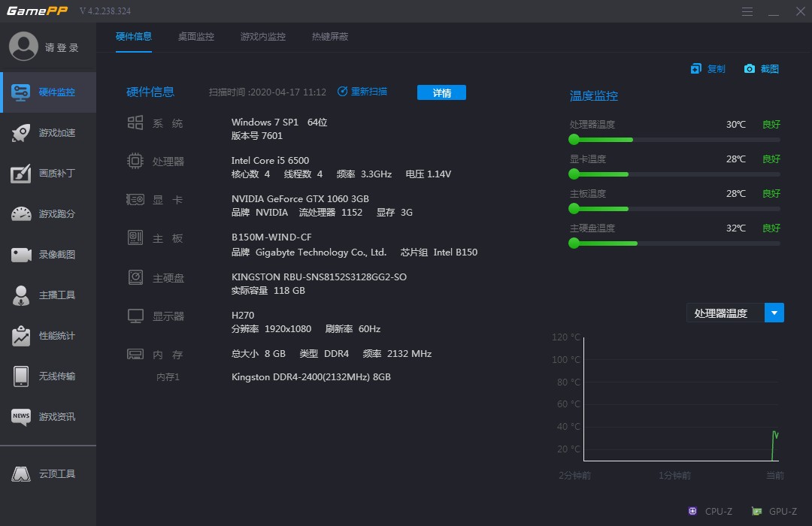Select 硬件监控 in the sidebar menu
Image resolution: width=812 pixels, height=526 pixels.
click(x=48, y=92)
